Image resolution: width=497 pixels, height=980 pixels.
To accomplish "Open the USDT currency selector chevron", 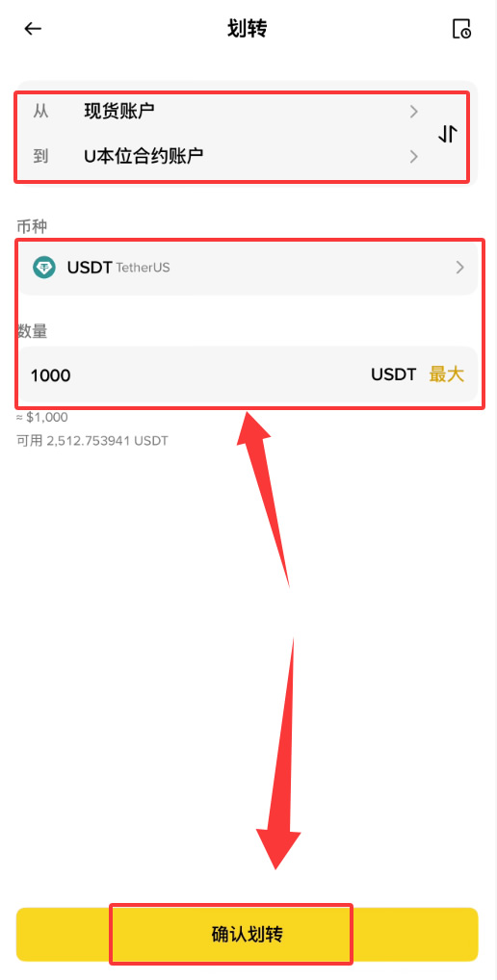I will [x=460, y=268].
